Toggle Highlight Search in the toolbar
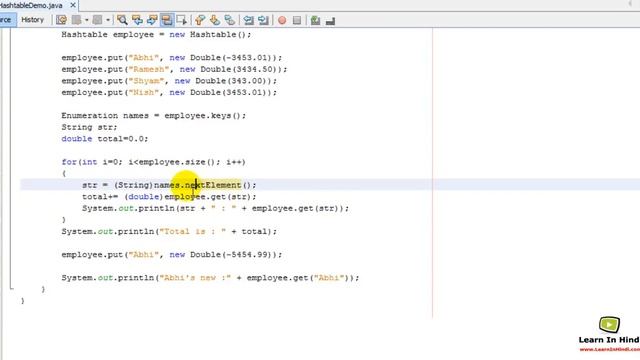This screenshot has width=640, height=360. [x=167, y=20]
